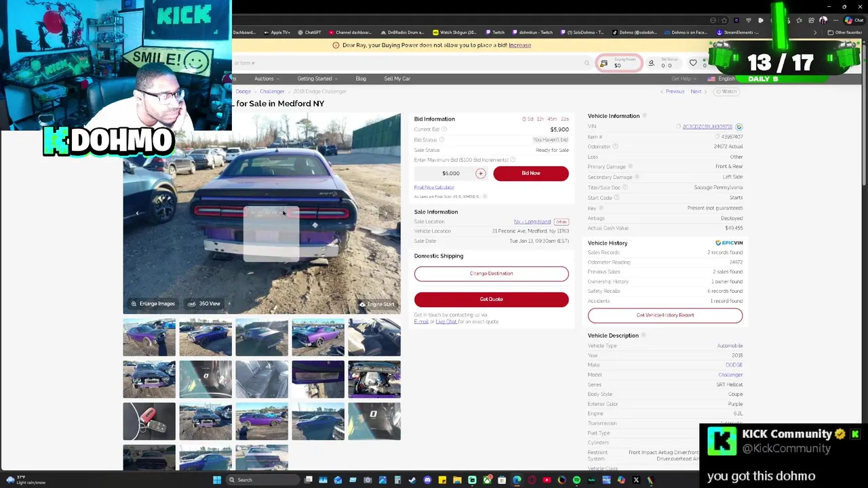Click the site search input field
The image size is (868, 488).
point(411,63)
